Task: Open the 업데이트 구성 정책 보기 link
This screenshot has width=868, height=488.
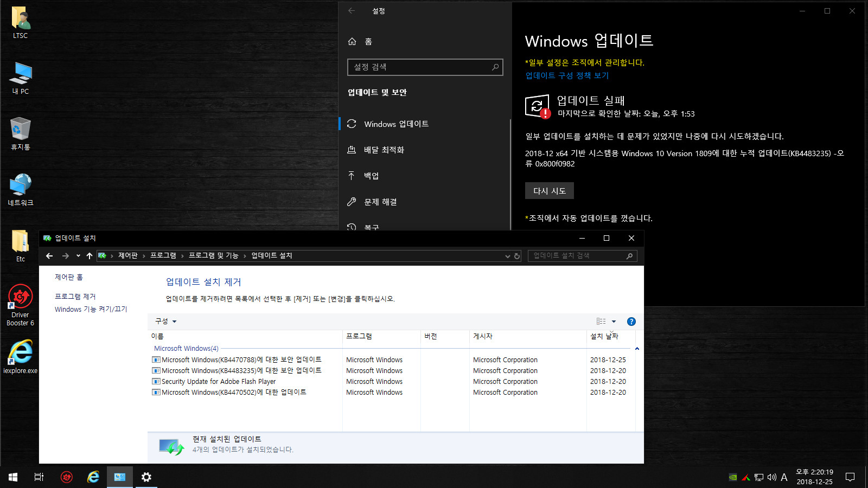Action: coord(567,76)
